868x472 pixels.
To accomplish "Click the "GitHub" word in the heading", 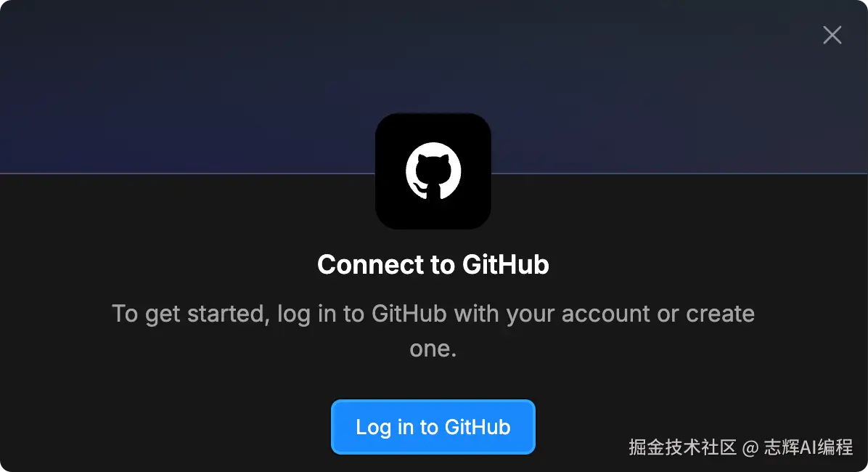I will (505, 264).
